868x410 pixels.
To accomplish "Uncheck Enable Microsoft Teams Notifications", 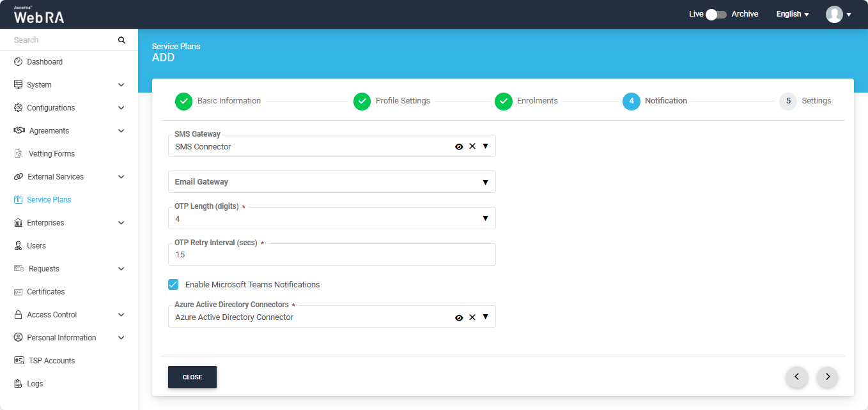I will coord(173,284).
